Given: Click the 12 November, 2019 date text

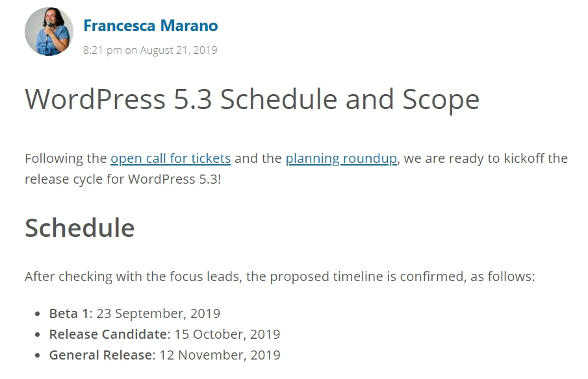Looking at the screenshot, I should (x=220, y=355).
